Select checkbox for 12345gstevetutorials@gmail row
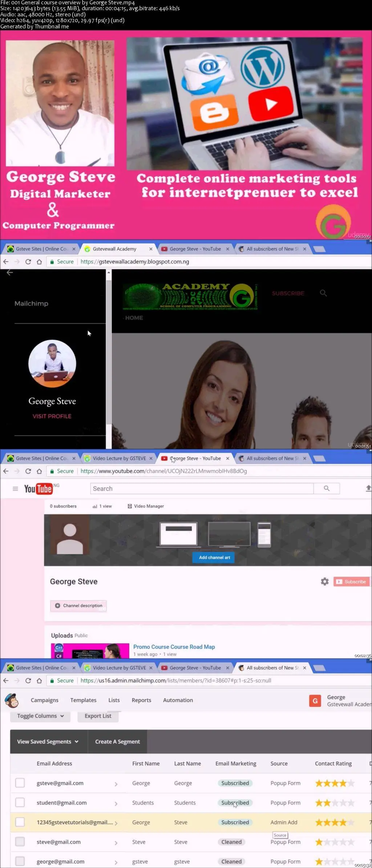372x868 pixels. click(20, 822)
